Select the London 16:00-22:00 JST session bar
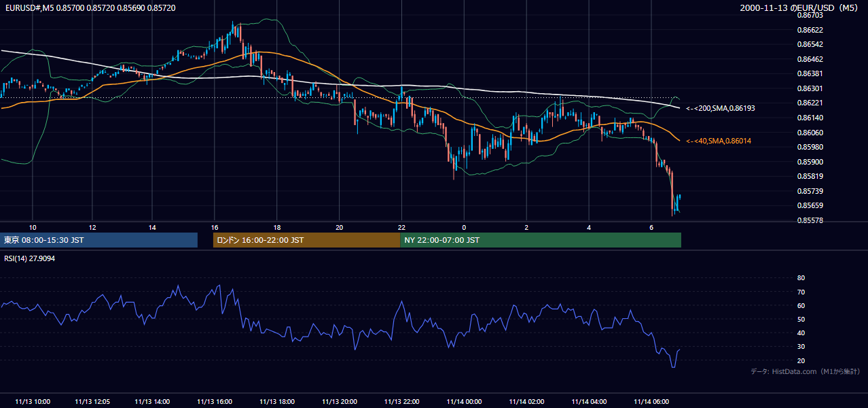Image resolution: width=868 pixels, height=408 pixels. point(307,240)
